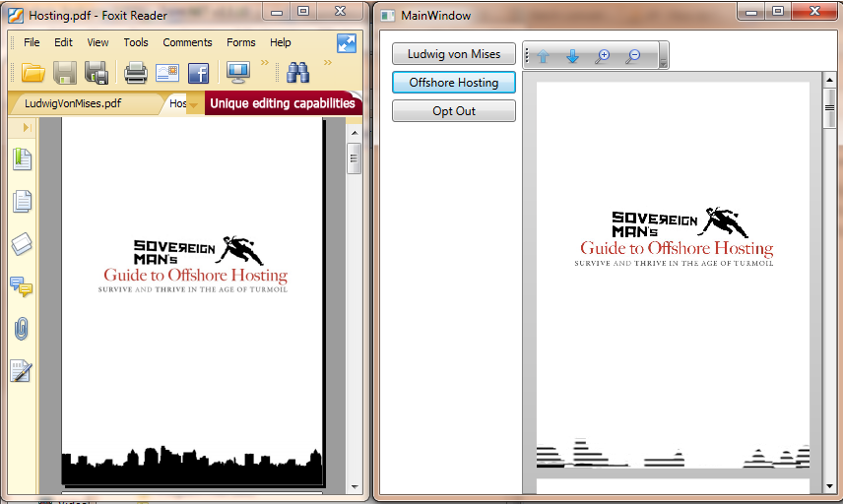843x504 pixels.
Task: Open the Edit menu
Action: (x=63, y=42)
